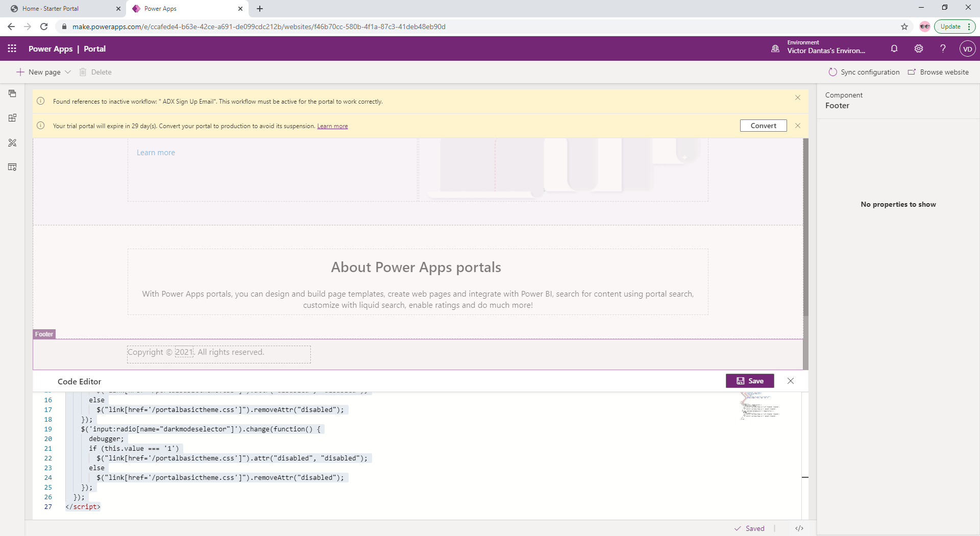This screenshot has width=980, height=536.
Task: Open the settings gear in header
Action: (x=919, y=48)
